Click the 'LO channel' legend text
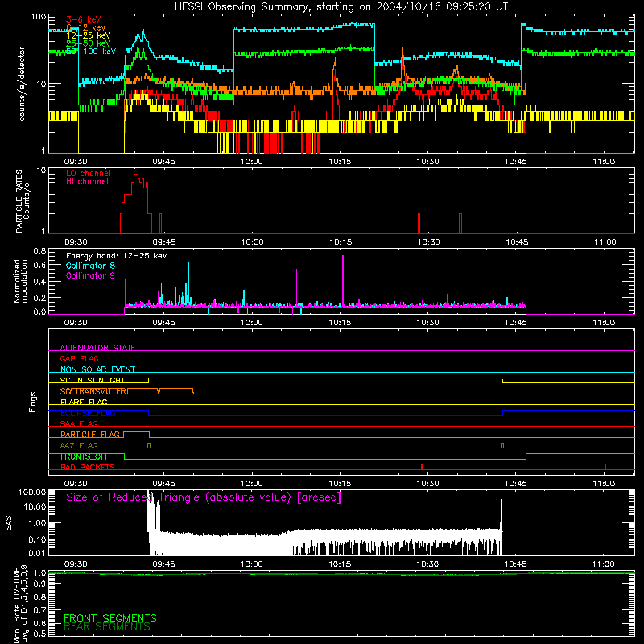 point(89,173)
